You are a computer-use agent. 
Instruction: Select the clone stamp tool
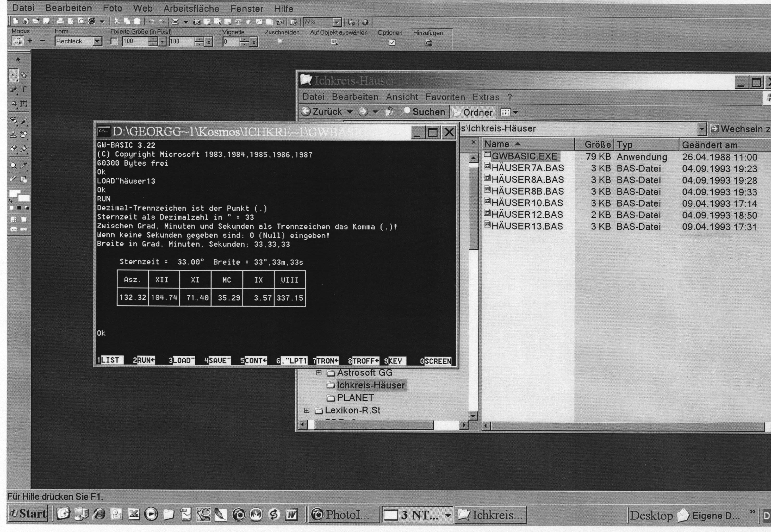(14, 134)
